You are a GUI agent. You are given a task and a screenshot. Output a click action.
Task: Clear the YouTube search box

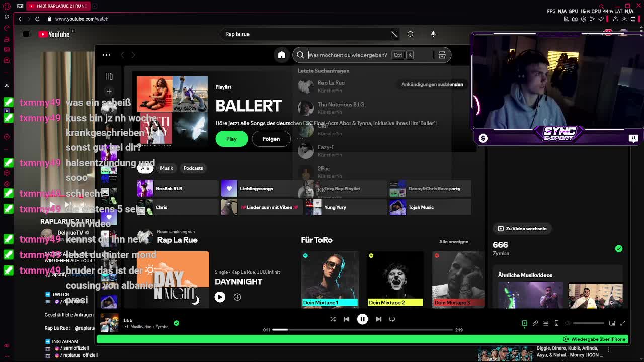394,34
